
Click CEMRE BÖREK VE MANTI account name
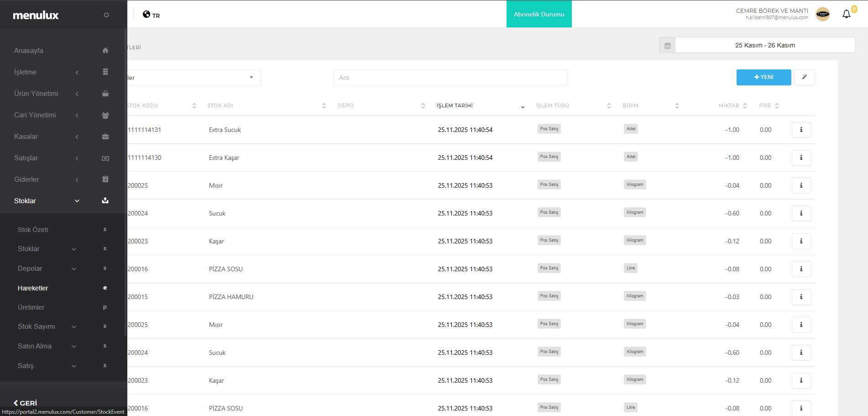point(772,11)
